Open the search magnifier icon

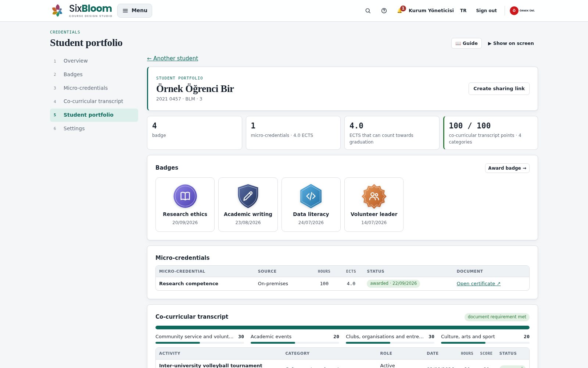368,11
